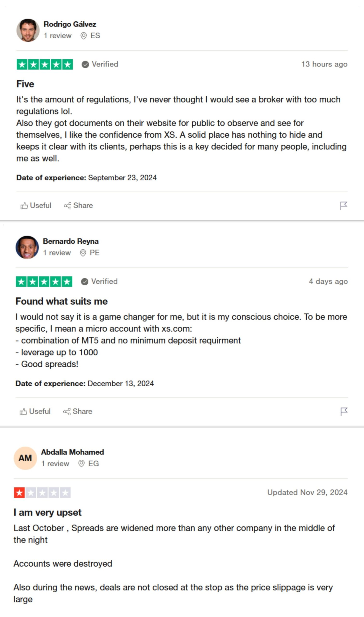Flag Bernardo Reyna's review
The image size is (364, 617).
[344, 411]
